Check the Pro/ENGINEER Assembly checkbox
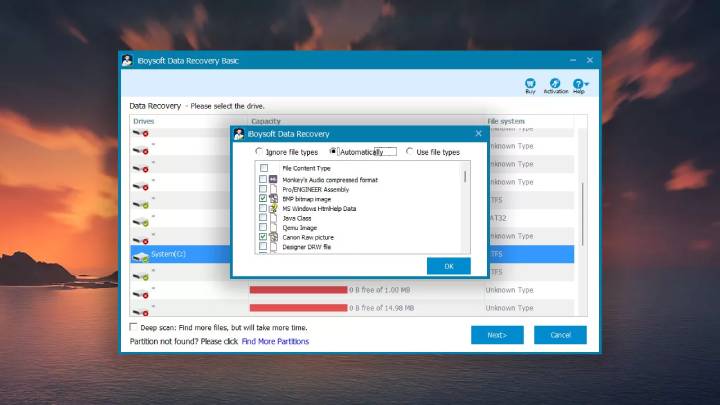This screenshot has width=720, height=405. tap(263, 189)
